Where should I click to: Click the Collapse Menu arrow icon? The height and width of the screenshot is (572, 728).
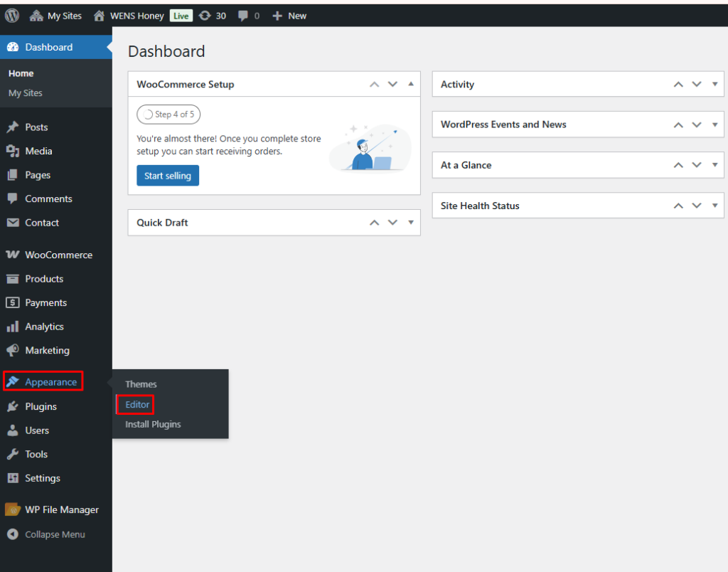pyautogui.click(x=13, y=534)
